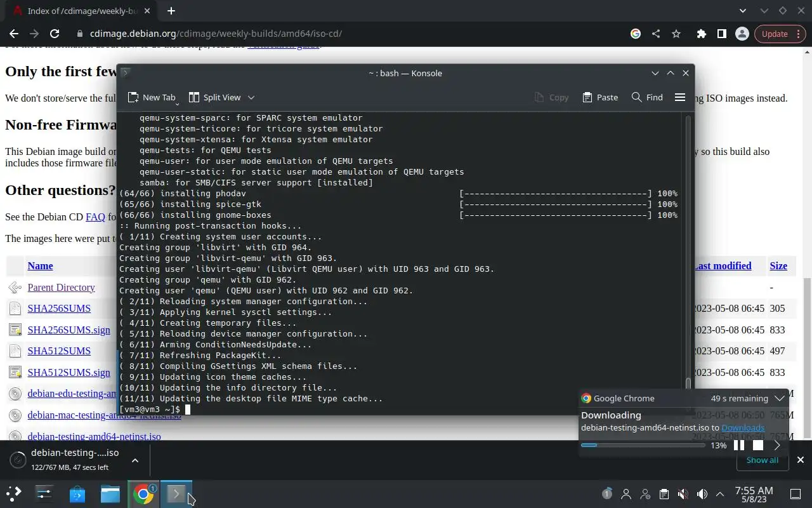The height and width of the screenshot is (508, 812).
Task: Click debian-testing-amd64-netinst.iso link
Action: (94, 436)
